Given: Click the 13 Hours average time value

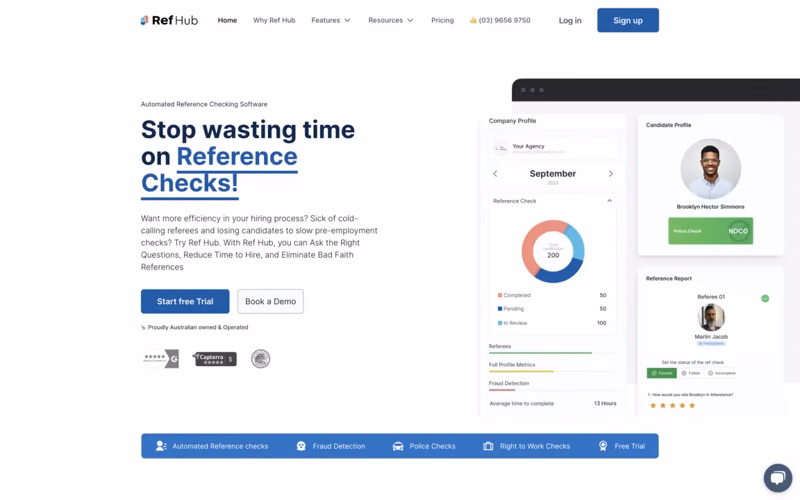Looking at the screenshot, I should tap(605, 404).
